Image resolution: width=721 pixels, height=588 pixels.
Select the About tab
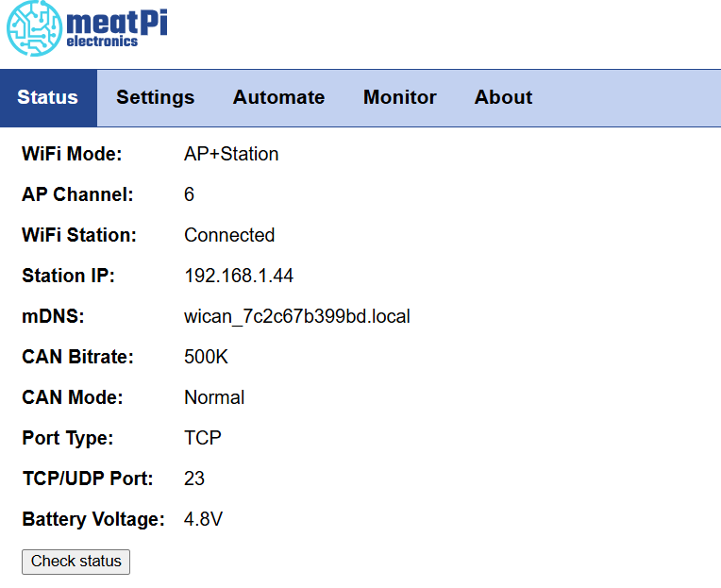503,97
